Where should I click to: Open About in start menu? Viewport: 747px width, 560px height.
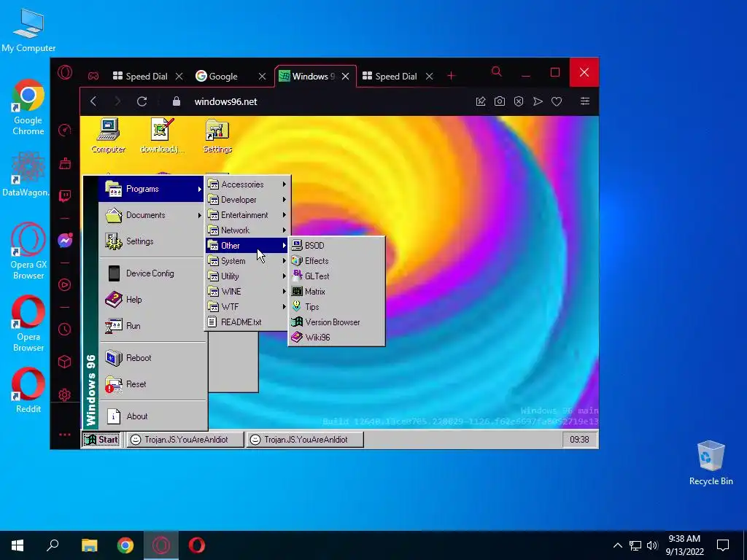pos(152,416)
